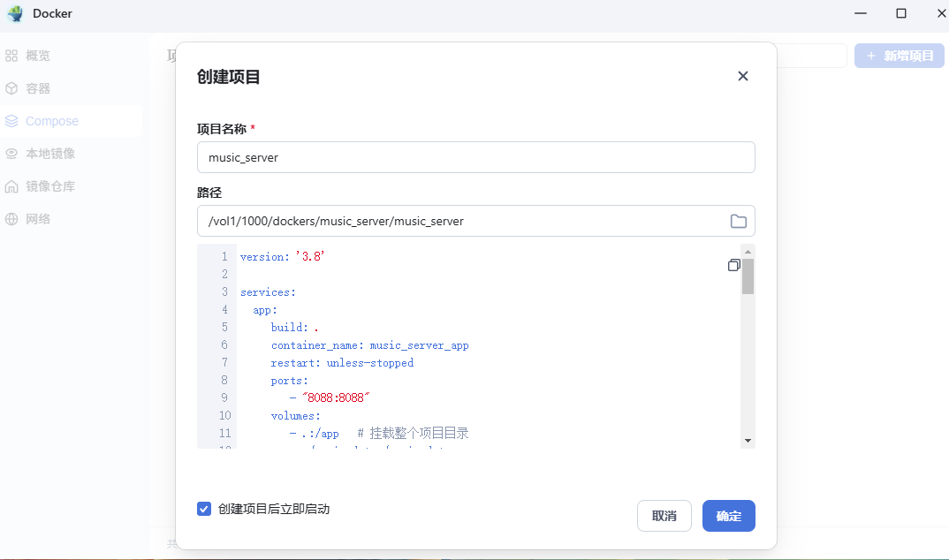949x560 pixels.
Task: Open the 镜像仓库 image registry section
Action: coord(71,186)
